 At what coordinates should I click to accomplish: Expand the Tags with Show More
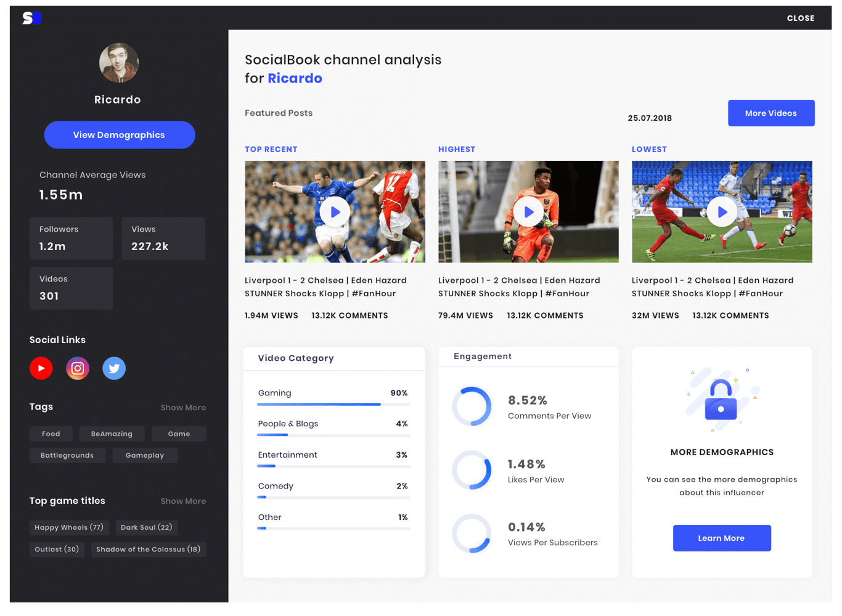point(182,407)
